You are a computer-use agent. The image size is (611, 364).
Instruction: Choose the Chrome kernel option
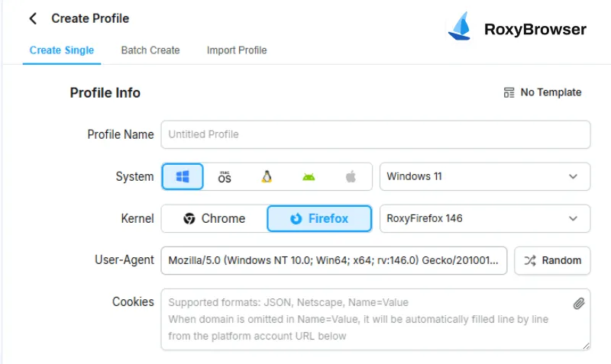tap(214, 218)
